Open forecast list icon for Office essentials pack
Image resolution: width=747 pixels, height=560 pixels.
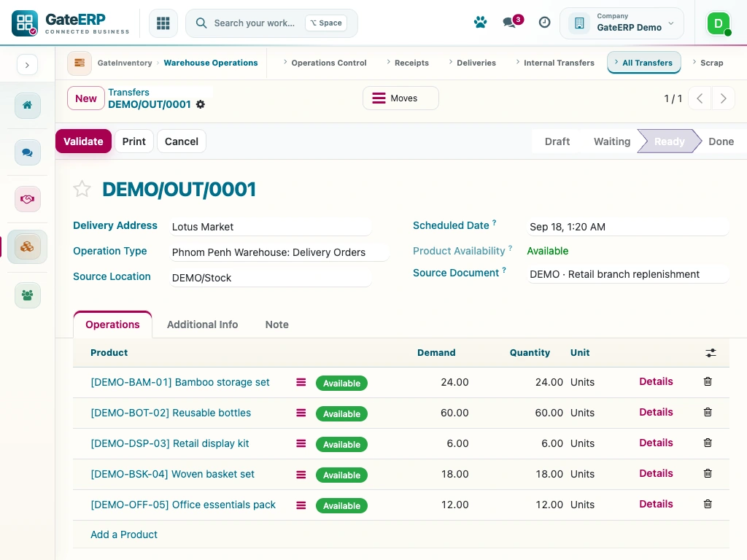[x=301, y=505]
